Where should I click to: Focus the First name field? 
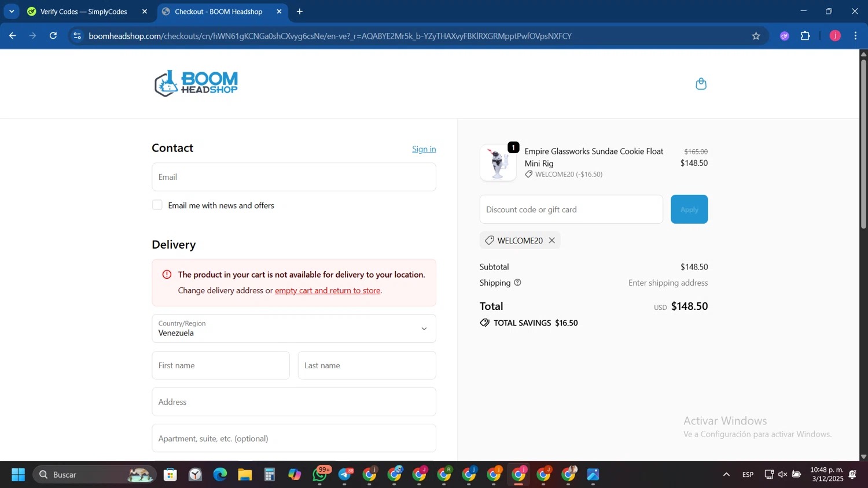pyautogui.click(x=220, y=365)
